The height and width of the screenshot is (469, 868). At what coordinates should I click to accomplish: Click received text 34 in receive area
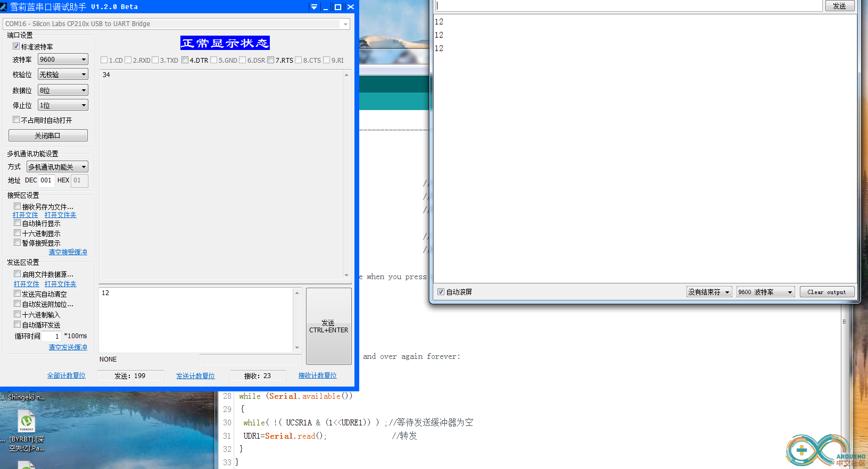(x=106, y=75)
